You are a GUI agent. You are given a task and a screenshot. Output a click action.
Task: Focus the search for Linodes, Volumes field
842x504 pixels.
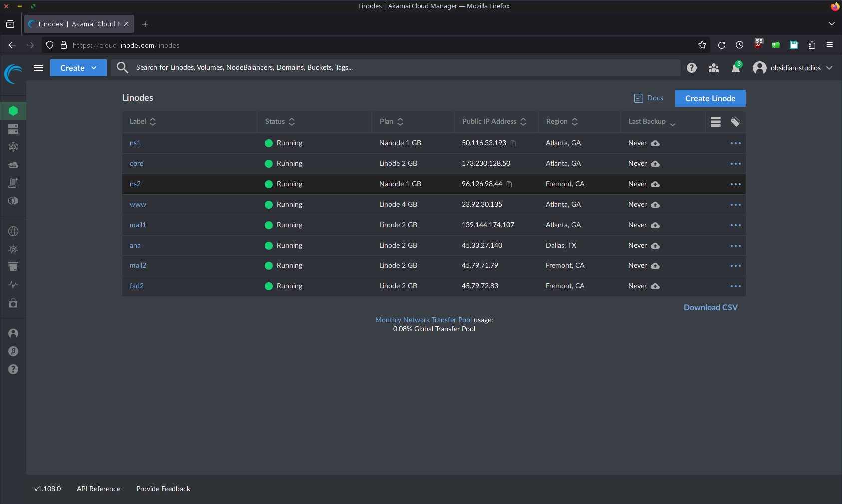click(x=396, y=68)
